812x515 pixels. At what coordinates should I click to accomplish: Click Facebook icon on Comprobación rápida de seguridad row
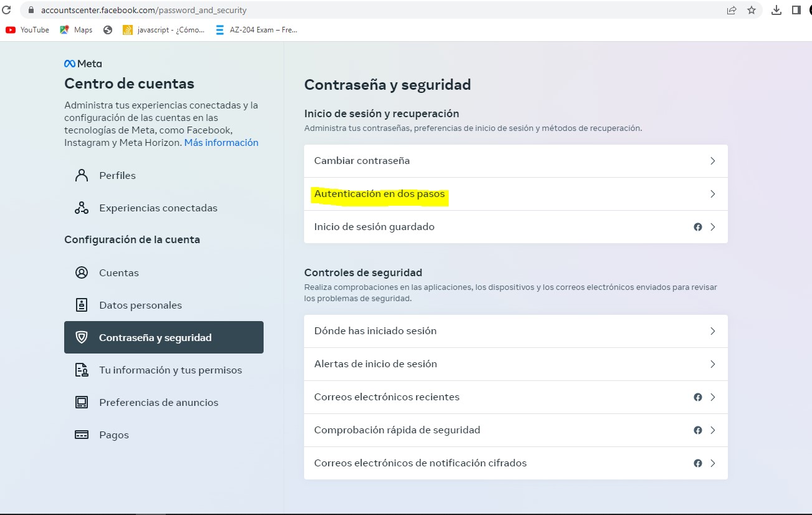point(698,430)
